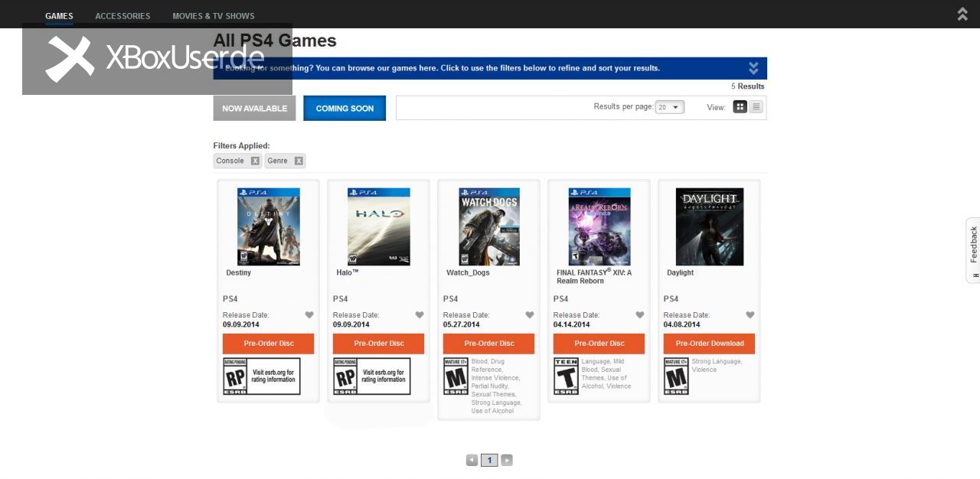Image resolution: width=980 pixels, height=479 pixels.
Task: Remove the Genre filter
Action: pyautogui.click(x=299, y=161)
